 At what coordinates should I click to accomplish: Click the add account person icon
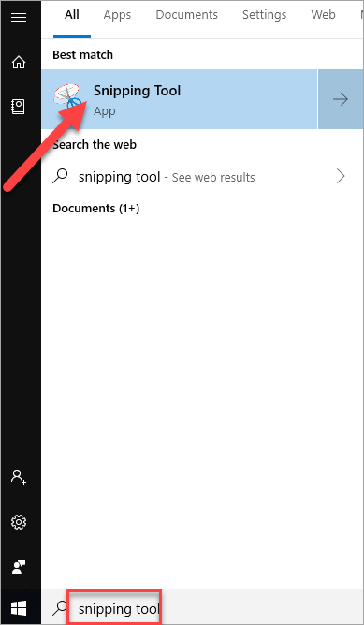[x=19, y=476]
